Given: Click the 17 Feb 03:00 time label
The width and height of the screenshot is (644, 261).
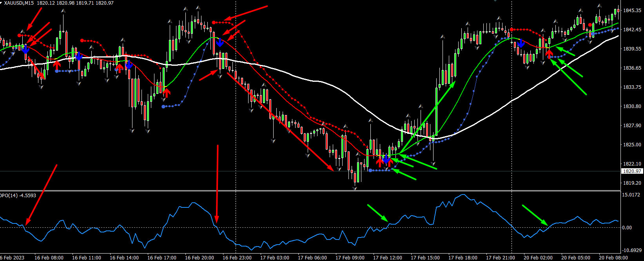Looking at the screenshot, I should (x=275, y=258).
